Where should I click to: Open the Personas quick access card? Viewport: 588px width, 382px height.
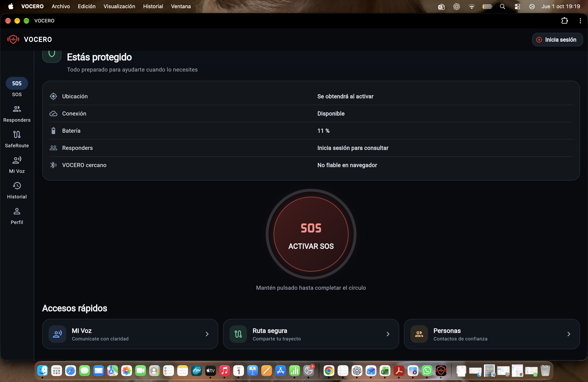tap(492, 334)
